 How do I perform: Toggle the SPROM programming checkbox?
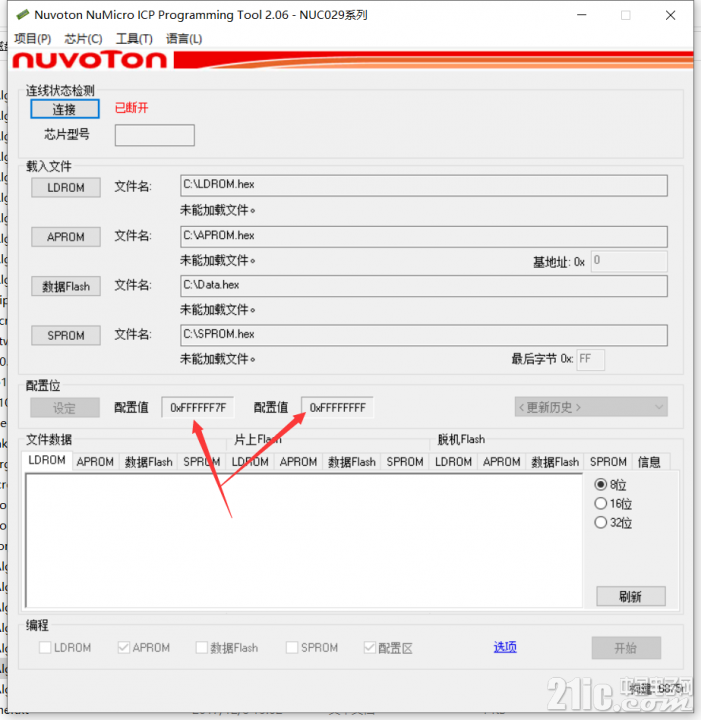coord(292,647)
